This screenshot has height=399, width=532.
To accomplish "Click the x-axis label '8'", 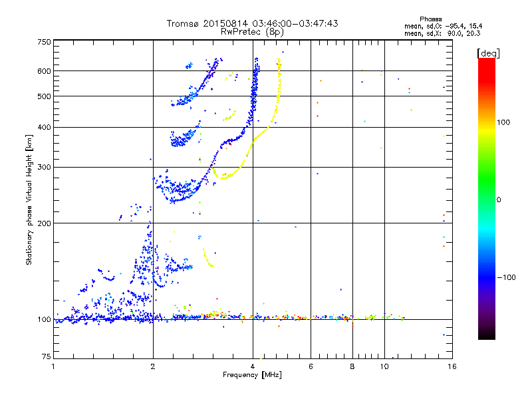I will point(352,366).
